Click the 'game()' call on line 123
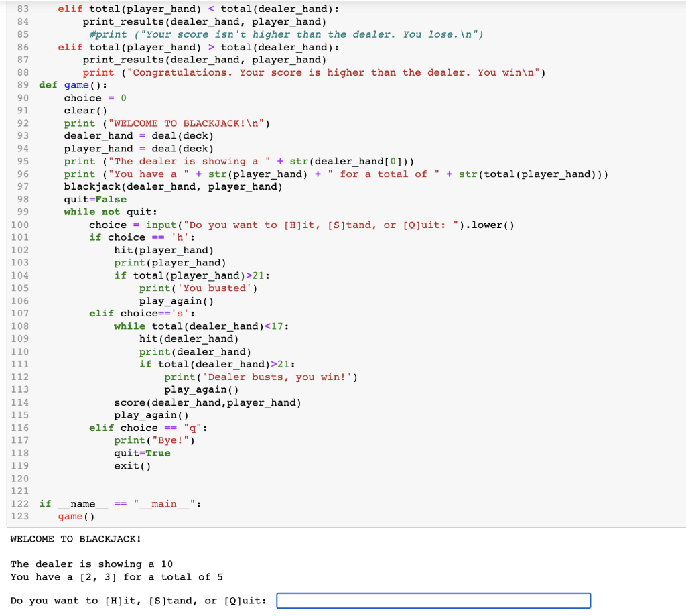Viewport: 686px width, 616px height. [x=76, y=517]
